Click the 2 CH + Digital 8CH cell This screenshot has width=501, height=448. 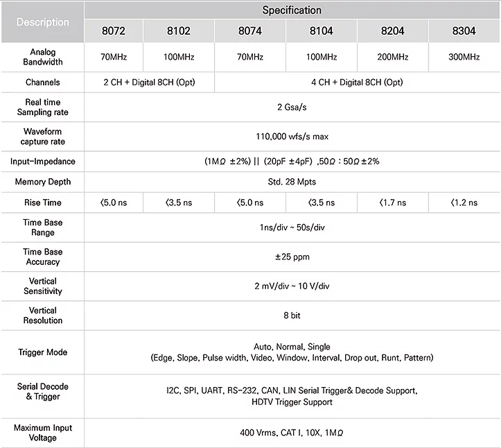(x=150, y=82)
